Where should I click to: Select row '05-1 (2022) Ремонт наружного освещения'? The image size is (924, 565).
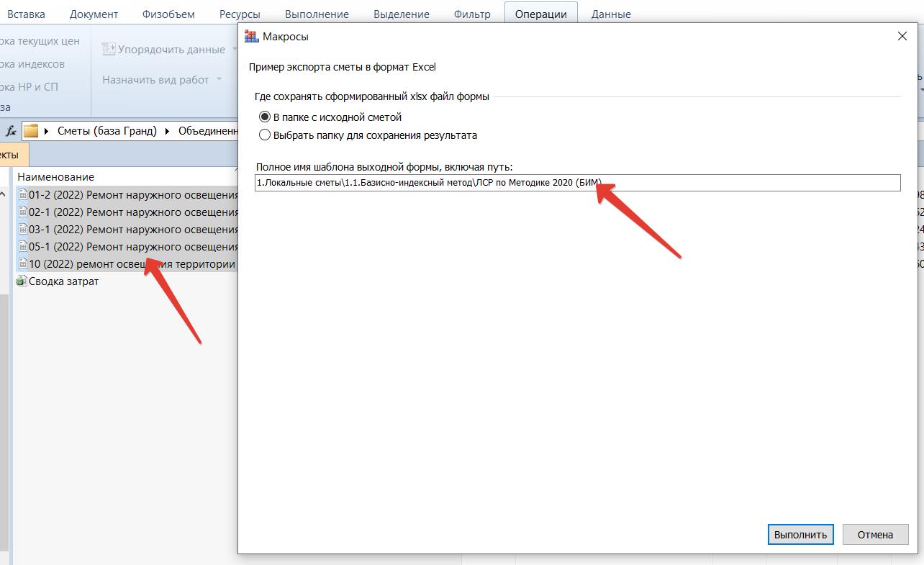[127, 247]
